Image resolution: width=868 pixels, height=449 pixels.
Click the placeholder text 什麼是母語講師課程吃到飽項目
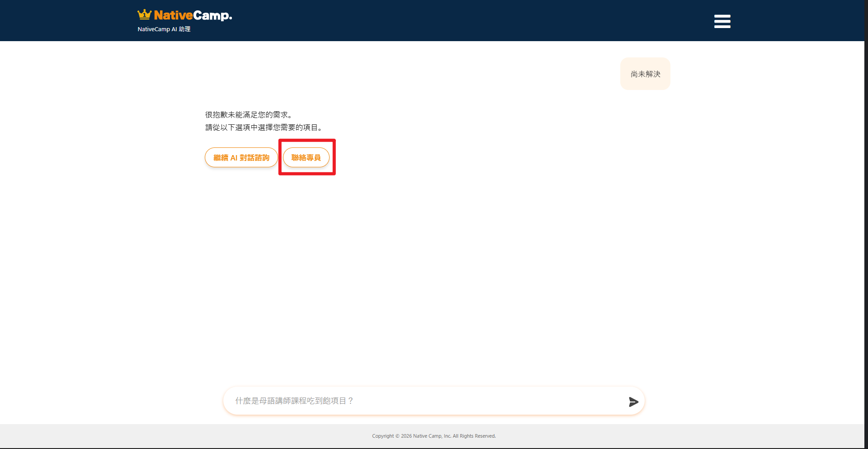(294, 401)
